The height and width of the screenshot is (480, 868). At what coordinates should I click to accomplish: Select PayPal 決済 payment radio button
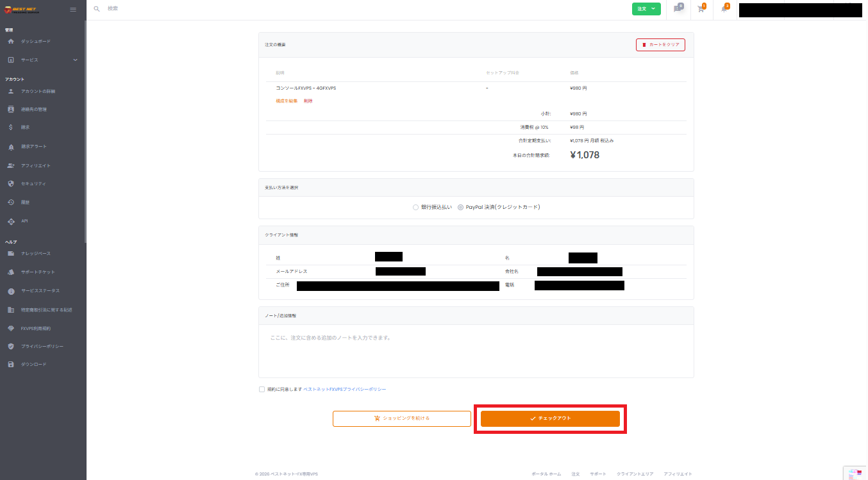(460, 207)
